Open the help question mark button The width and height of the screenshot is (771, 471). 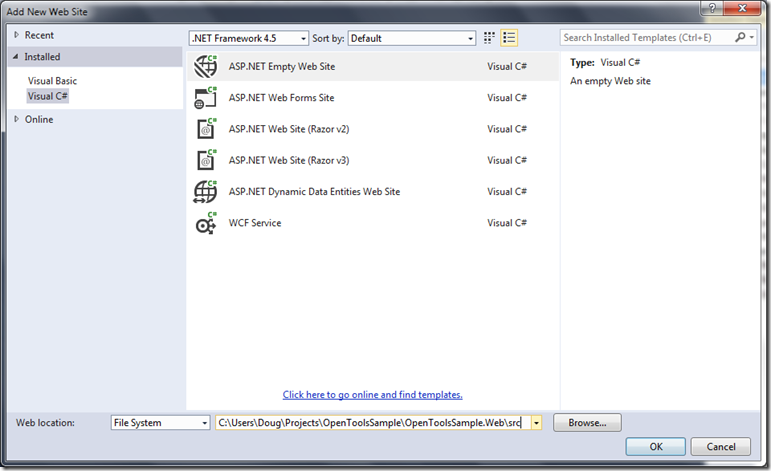coord(712,8)
